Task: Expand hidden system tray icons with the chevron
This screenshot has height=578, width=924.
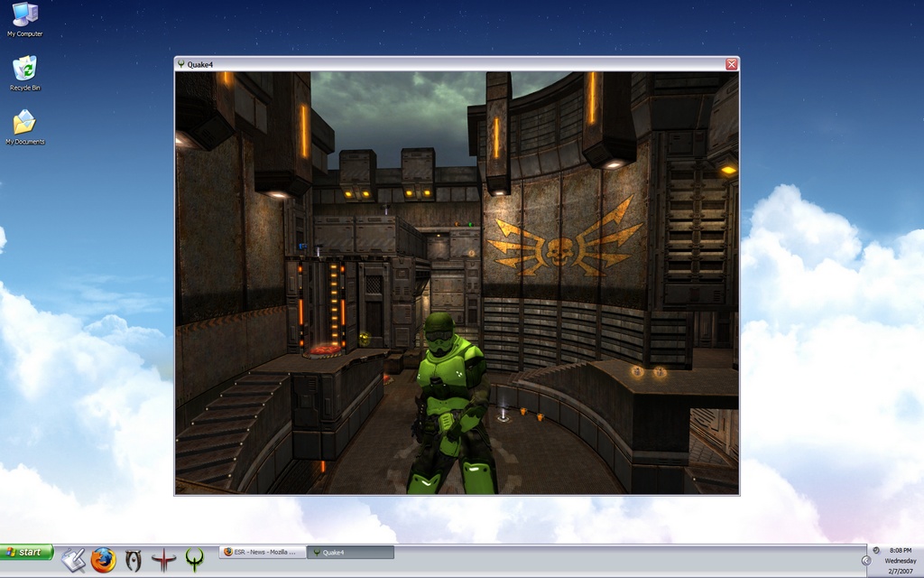Action: click(x=866, y=560)
